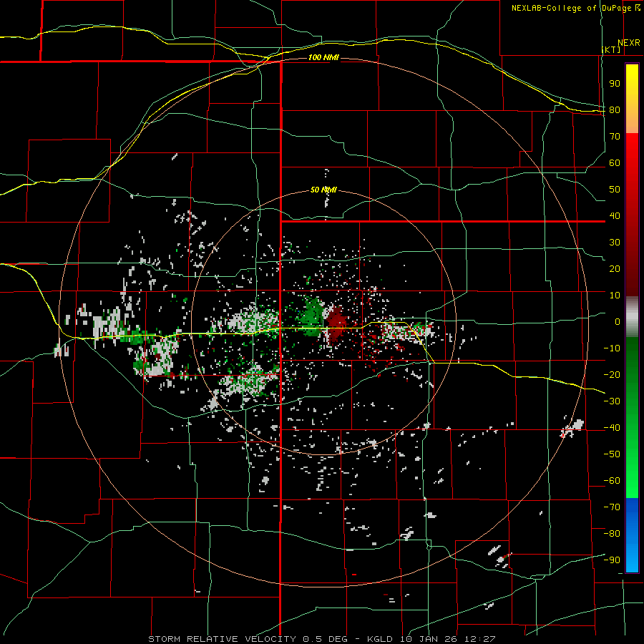Screen dimensions: 644x644
Task: Click the -50 value on velocity scale
Action: (x=612, y=454)
